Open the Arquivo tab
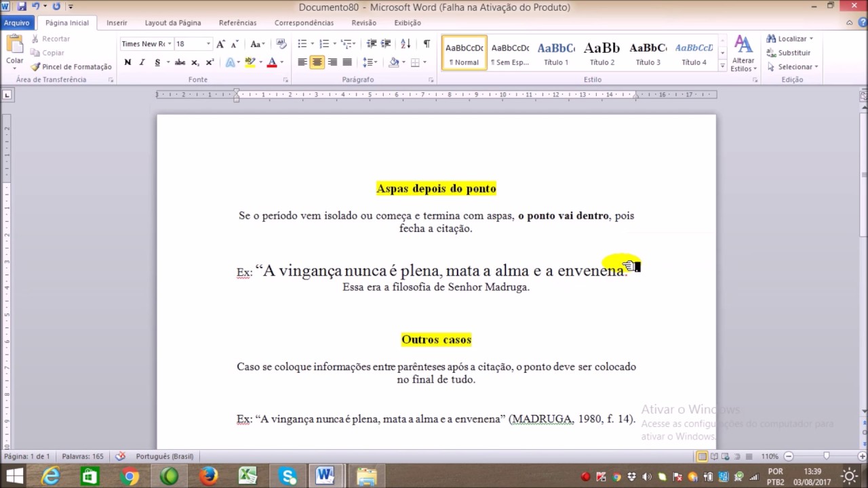 pos(16,23)
